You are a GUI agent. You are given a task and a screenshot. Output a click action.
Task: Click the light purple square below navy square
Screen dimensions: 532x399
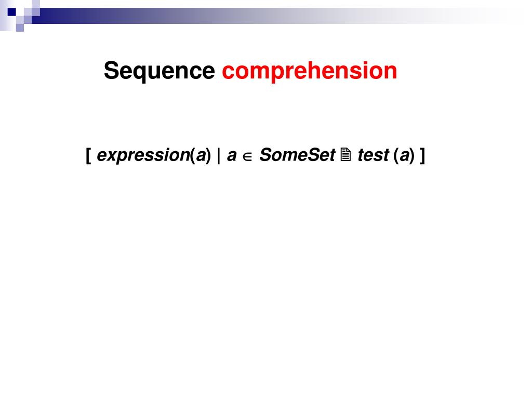[x=20, y=28]
